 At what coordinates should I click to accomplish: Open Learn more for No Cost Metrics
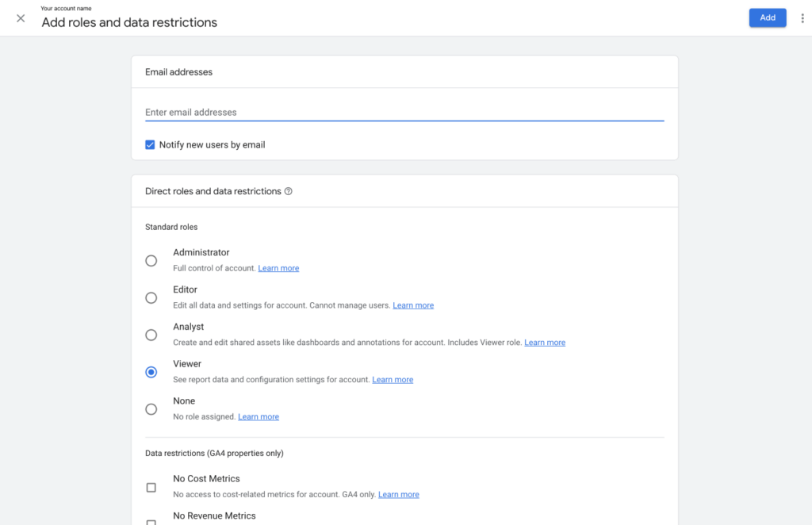coord(398,495)
